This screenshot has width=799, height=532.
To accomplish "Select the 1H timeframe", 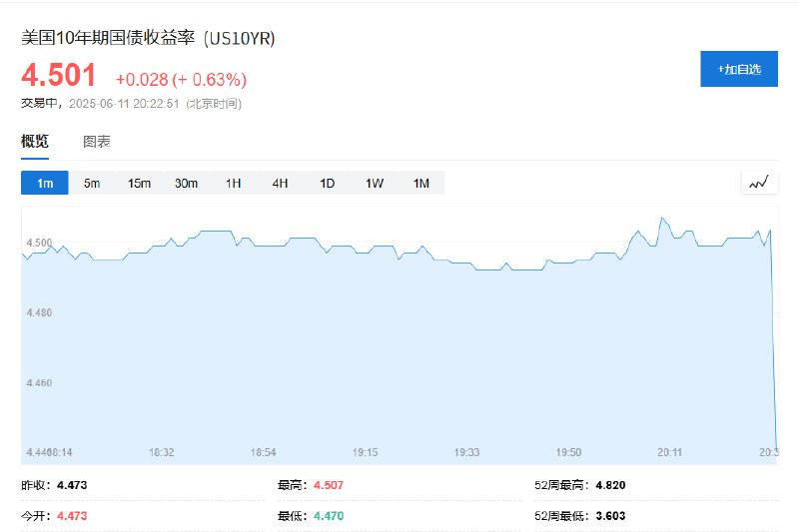I will (233, 183).
